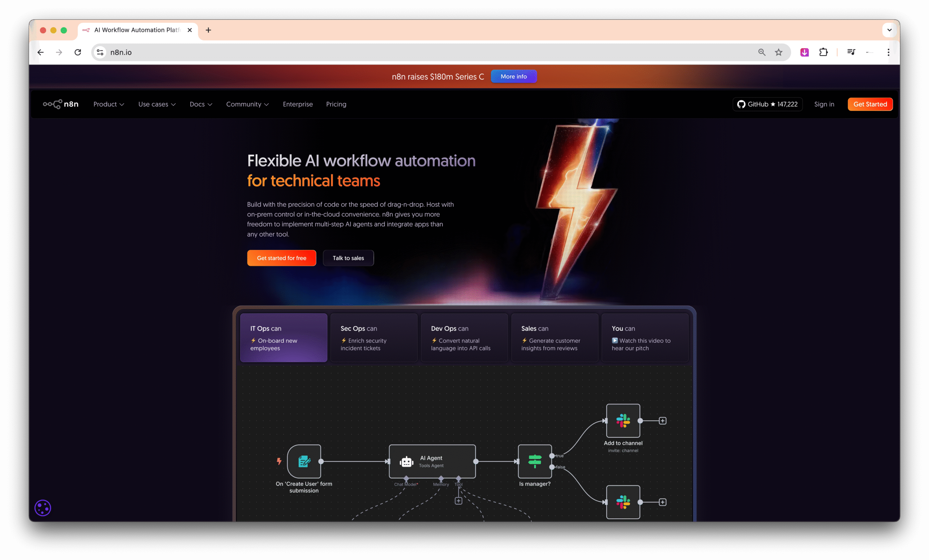Image resolution: width=929 pixels, height=560 pixels.
Task: Open cookie preferences icon at bottom left
Action: coord(42,508)
